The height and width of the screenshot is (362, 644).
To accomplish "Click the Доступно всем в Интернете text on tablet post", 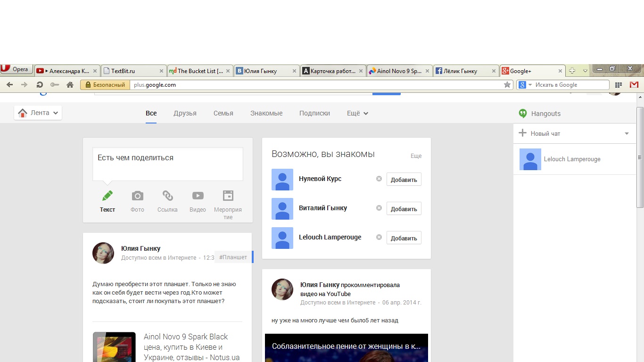I will (x=158, y=258).
